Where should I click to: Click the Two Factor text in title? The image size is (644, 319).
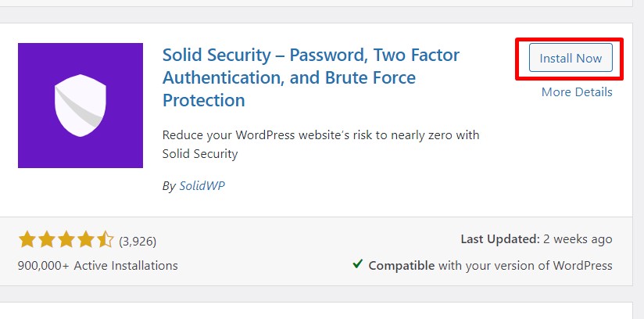[416, 55]
